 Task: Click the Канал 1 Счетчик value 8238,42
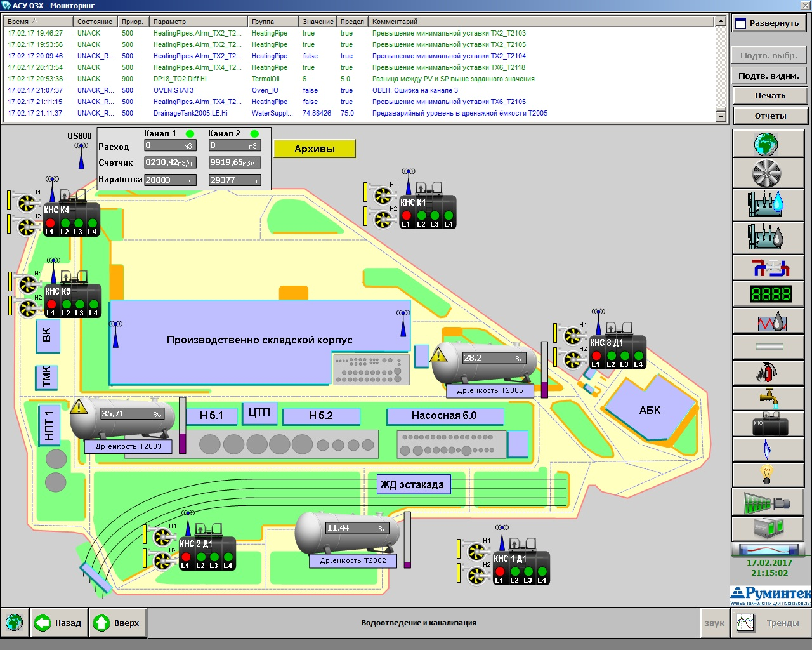(x=170, y=162)
